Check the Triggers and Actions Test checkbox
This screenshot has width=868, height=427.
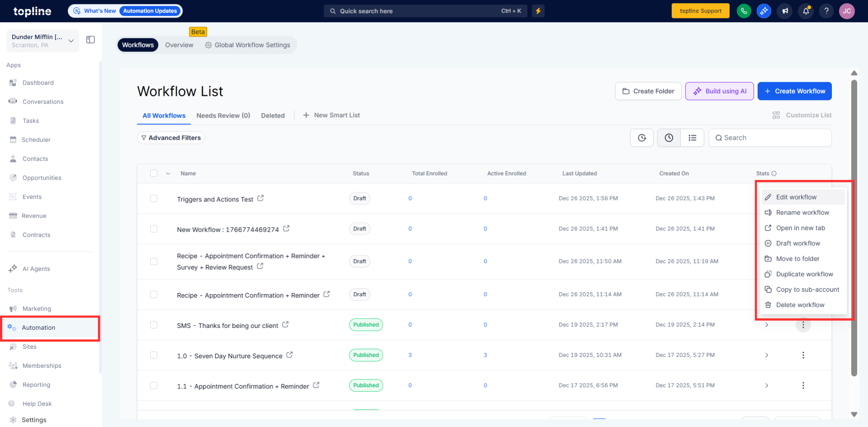(154, 199)
